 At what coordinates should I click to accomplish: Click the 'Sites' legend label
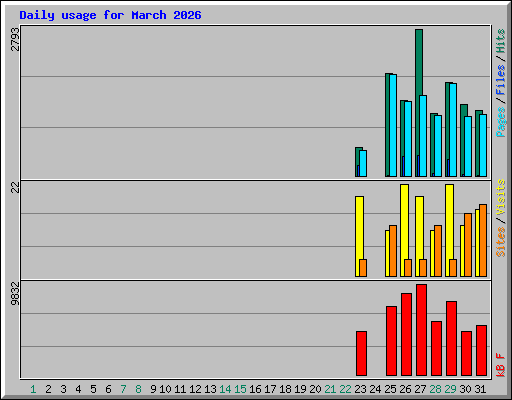pos(501,242)
